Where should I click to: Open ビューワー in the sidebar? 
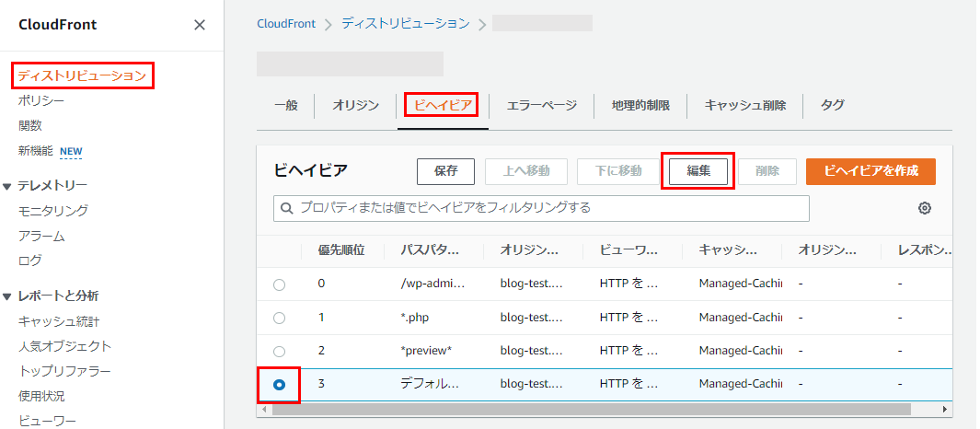(x=48, y=421)
